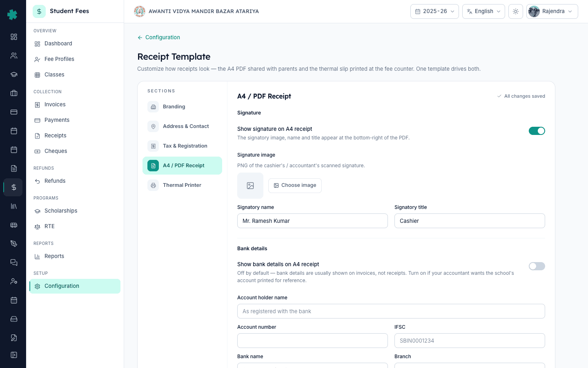Open Cheques in sidebar
588x368 pixels.
pyautogui.click(x=75, y=151)
